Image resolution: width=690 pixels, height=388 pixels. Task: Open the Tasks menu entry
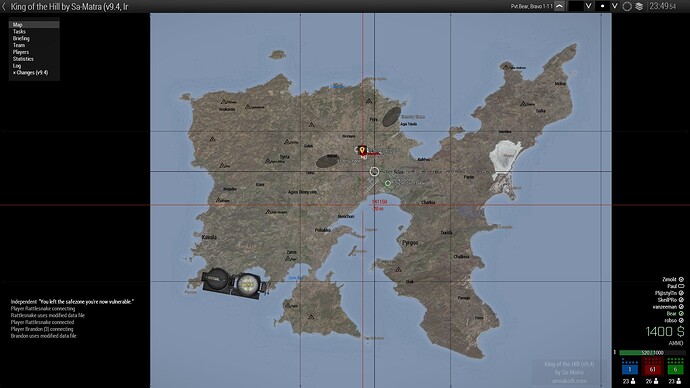(x=19, y=32)
